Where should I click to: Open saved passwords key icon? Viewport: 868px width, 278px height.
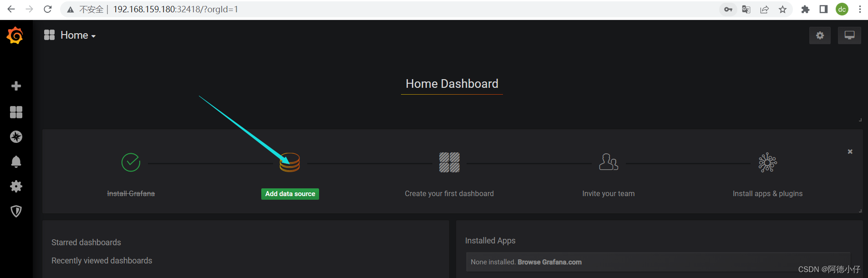pyautogui.click(x=728, y=9)
